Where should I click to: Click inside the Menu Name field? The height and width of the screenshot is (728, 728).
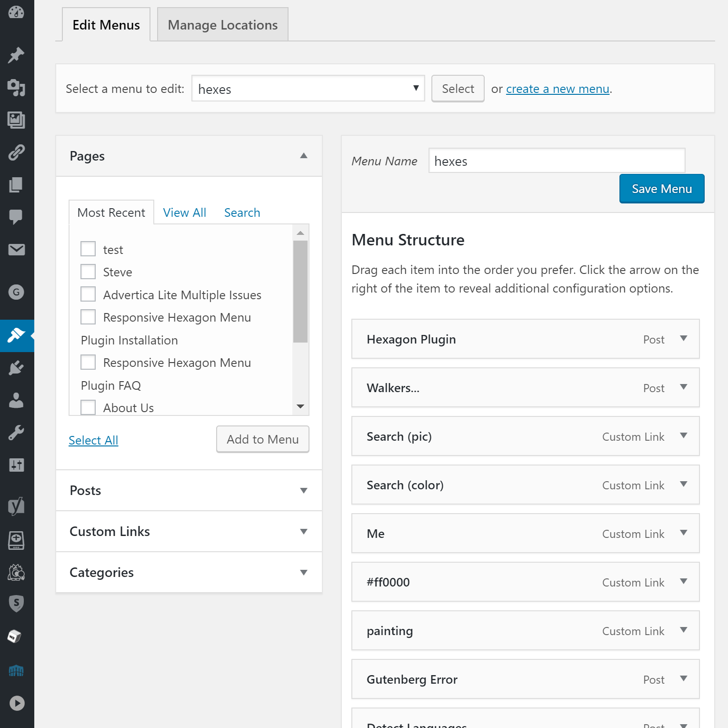click(556, 161)
